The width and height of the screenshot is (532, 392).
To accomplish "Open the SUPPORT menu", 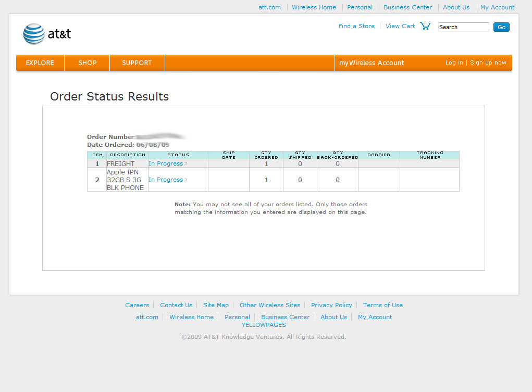I will 137,63.
